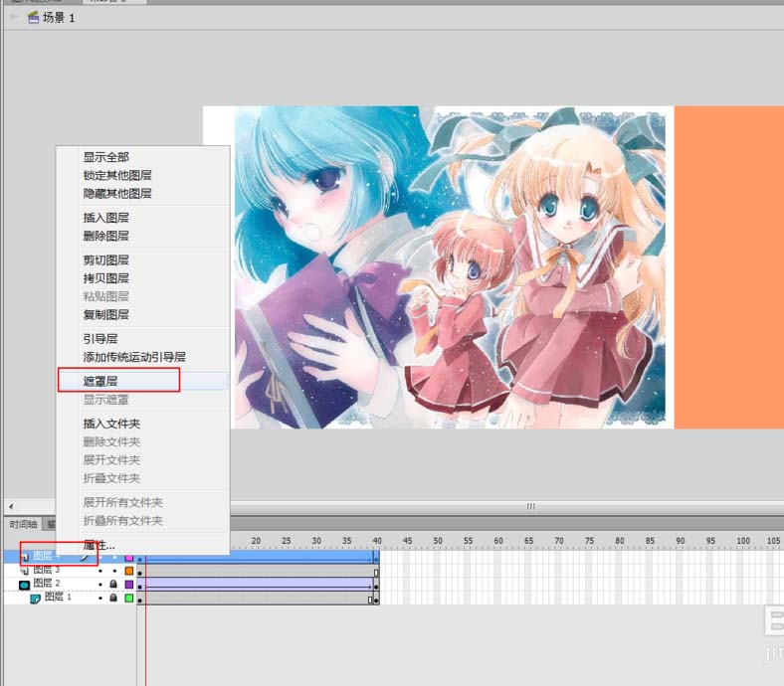Click the end frame of 图层 3
This screenshot has height=686, width=784.
pyautogui.click(x=376, y=573)
